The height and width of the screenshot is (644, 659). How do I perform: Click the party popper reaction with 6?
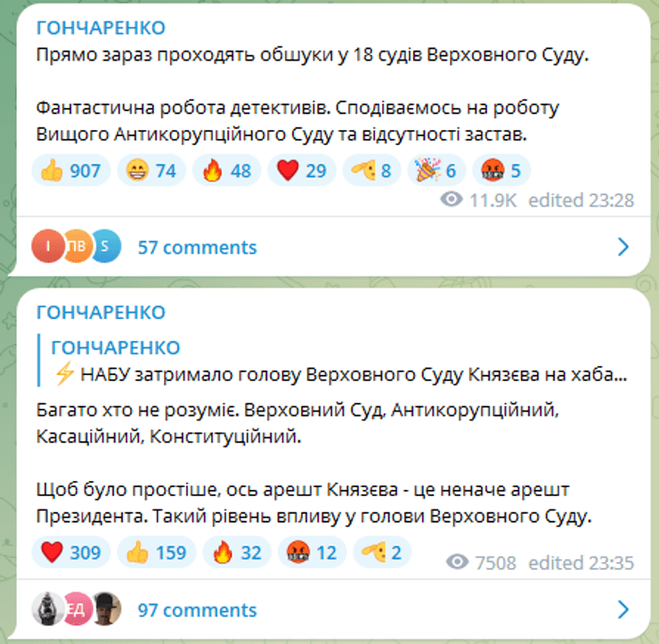436,170
